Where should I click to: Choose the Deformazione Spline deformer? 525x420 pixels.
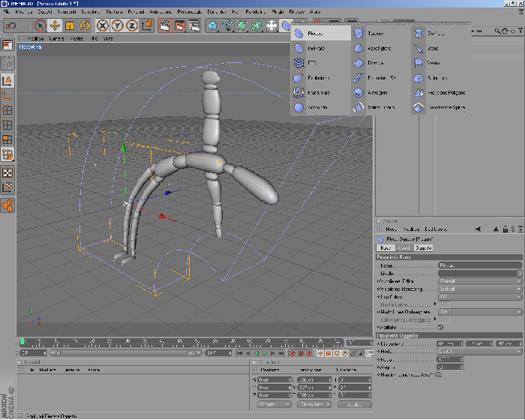[x=441, y=107]
